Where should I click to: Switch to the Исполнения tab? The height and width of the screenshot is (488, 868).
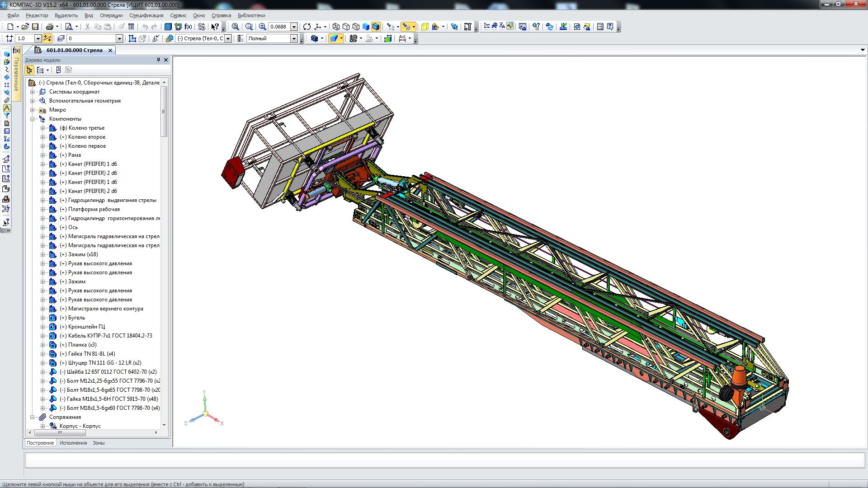73,443
